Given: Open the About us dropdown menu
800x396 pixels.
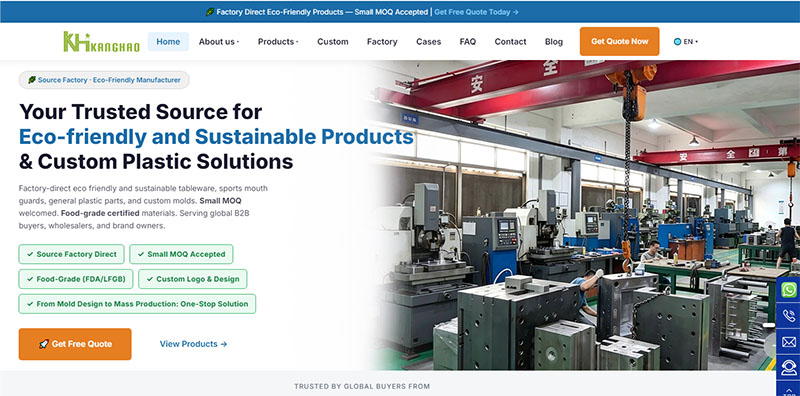Looking at the screenshot, I should tap(219, 42).
